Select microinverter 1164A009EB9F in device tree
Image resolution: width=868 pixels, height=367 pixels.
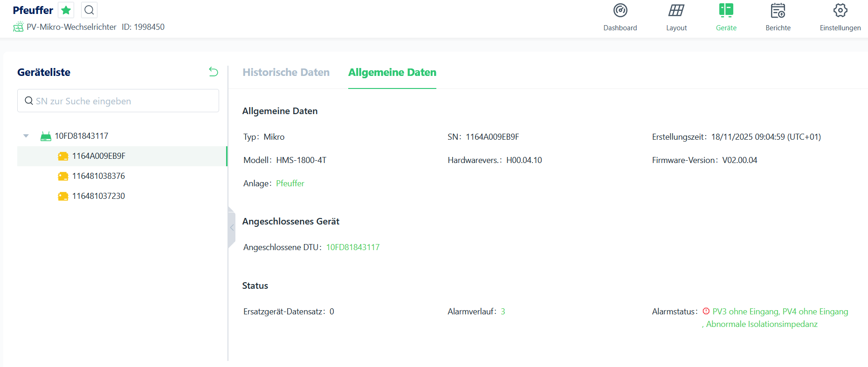click(x=98, y=156)
